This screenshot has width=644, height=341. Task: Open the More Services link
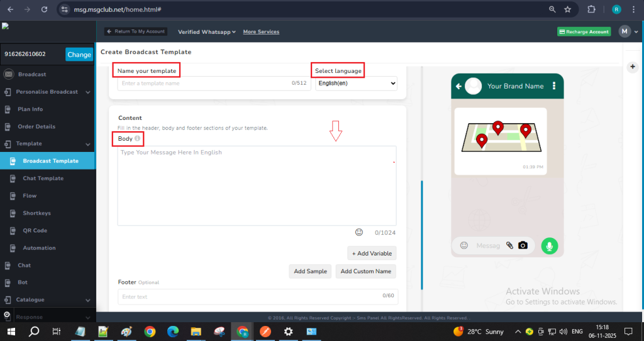pos(261,31)
